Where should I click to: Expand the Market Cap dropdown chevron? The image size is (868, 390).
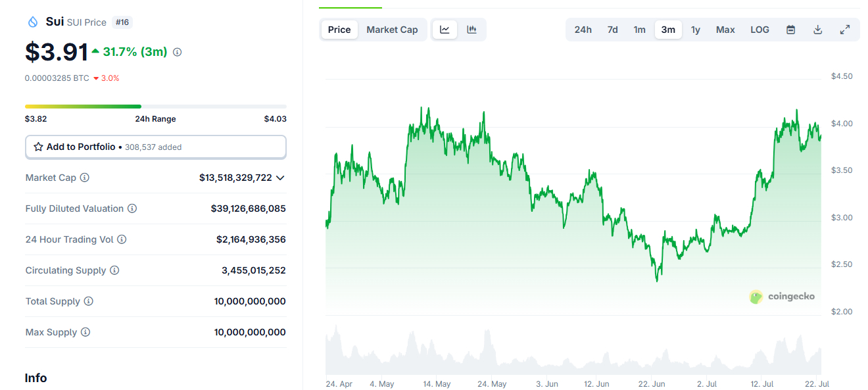click(280, 178)
